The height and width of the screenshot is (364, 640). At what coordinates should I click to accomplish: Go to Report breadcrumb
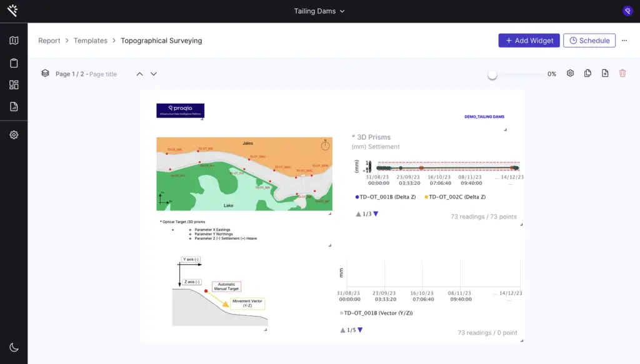pyautogui.click(x=49, y=41)
